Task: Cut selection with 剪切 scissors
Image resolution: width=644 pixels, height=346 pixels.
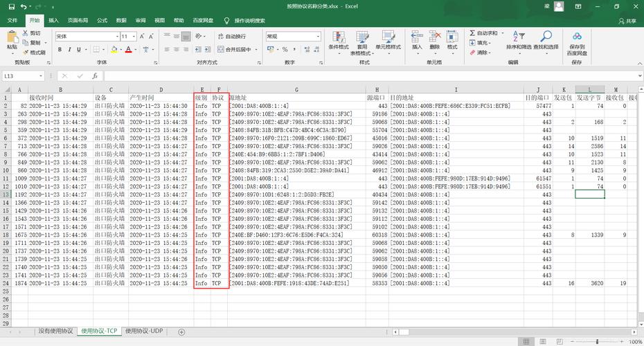Action: 32,33
